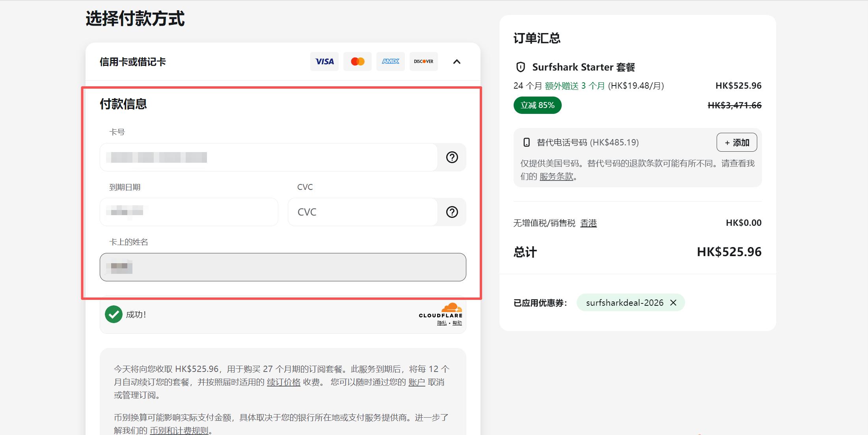Click the surfsharkdeal-2026 coupon code text
The height and width of the screenshot is (435, 868).
(625, 303)
